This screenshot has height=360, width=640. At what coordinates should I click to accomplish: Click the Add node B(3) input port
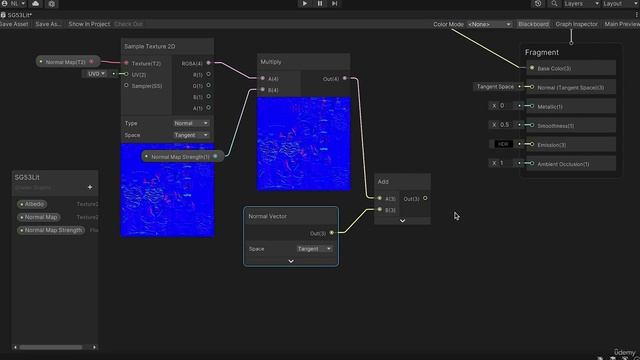click(380, 209)
